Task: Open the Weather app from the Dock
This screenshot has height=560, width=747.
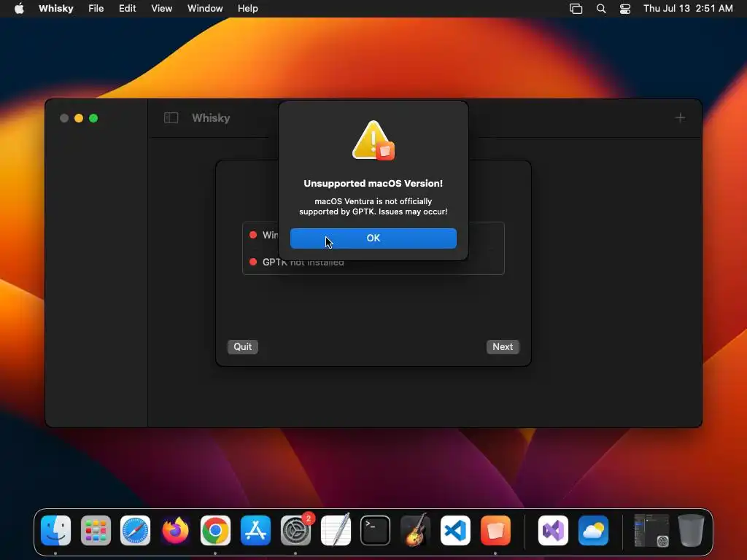Action: (x=593, y=531)
